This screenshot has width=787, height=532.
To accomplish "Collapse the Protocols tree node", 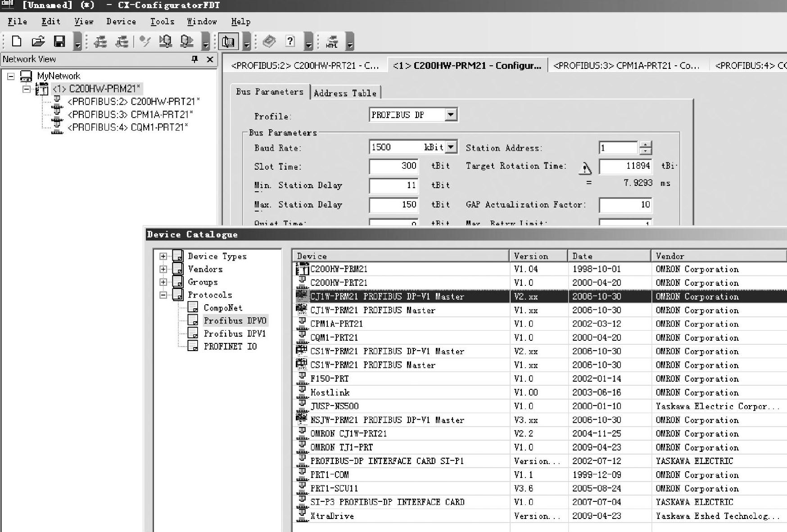I will 163,295.
